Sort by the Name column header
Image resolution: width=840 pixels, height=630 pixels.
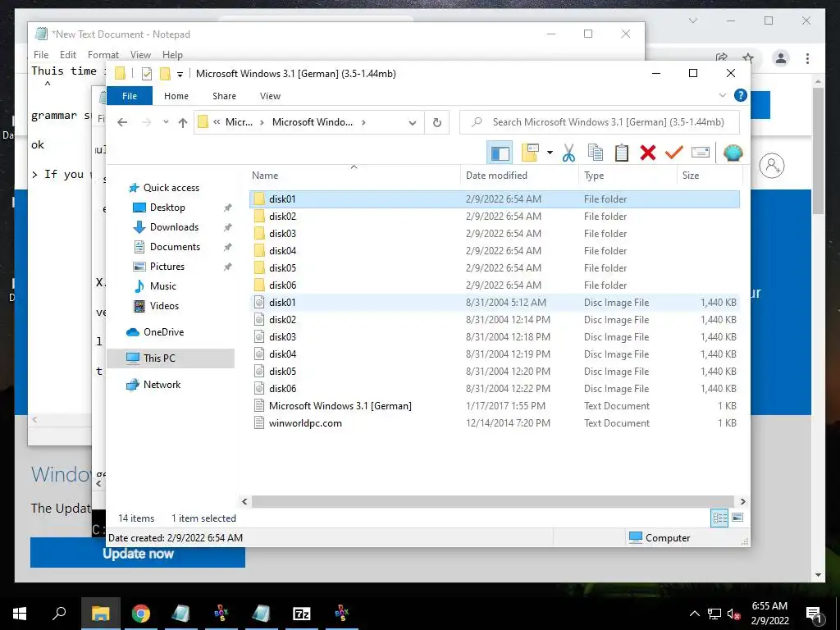tap(354, 176)
